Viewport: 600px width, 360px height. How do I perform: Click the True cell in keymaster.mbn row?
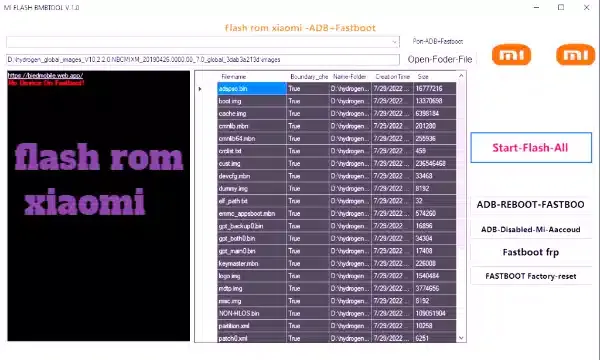coord(308,264)
